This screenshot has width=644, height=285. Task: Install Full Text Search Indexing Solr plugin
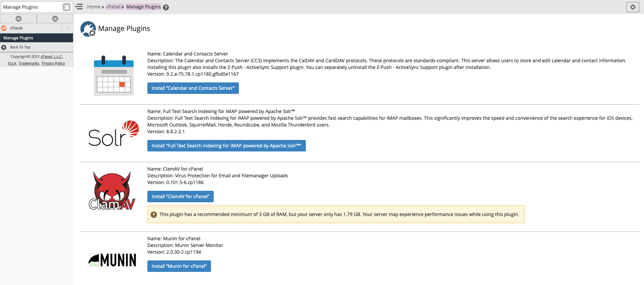[226, 146]
